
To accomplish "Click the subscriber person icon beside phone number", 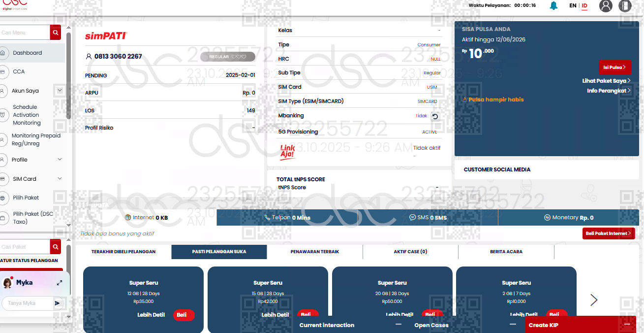I will 89,57.
